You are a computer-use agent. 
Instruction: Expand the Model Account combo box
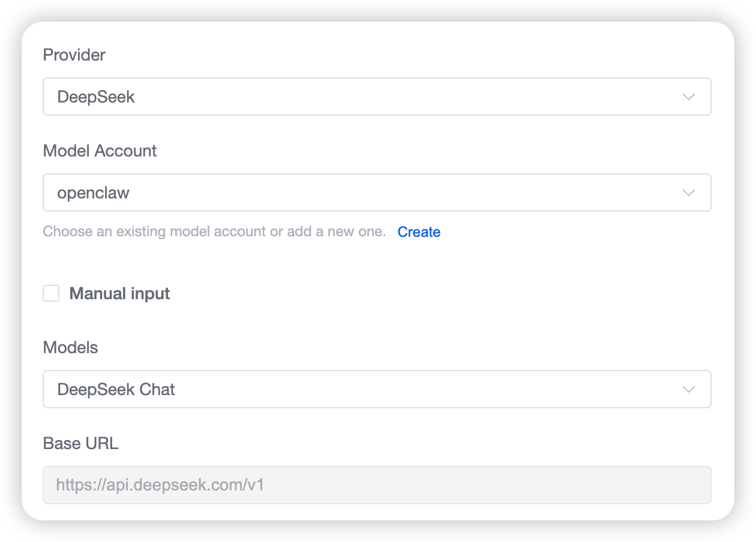[x=377, y=192]
